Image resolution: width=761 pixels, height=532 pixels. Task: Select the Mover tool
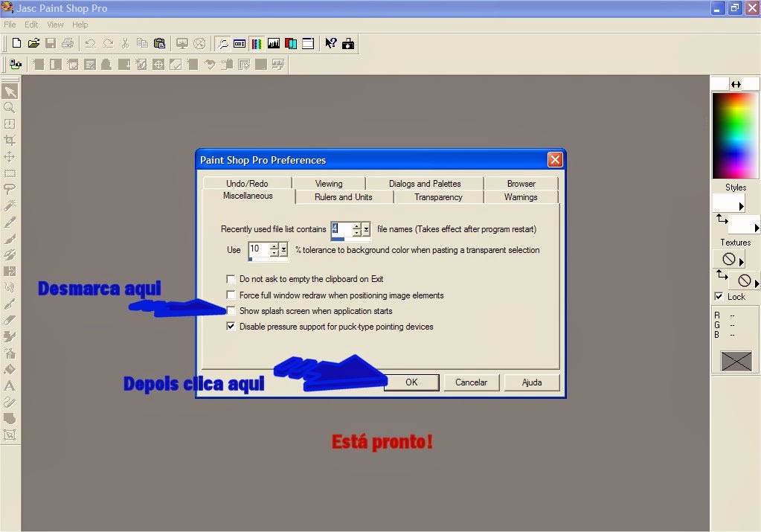tap(10, 157)
